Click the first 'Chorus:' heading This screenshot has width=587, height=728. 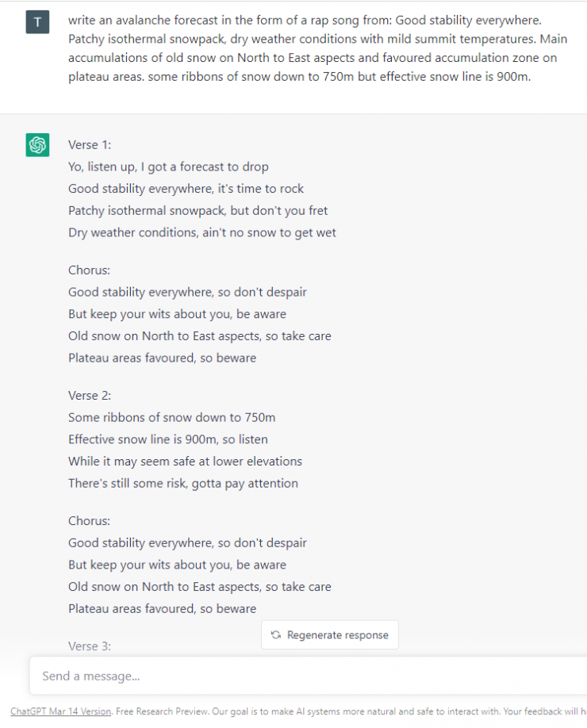[x=90, y=270]
